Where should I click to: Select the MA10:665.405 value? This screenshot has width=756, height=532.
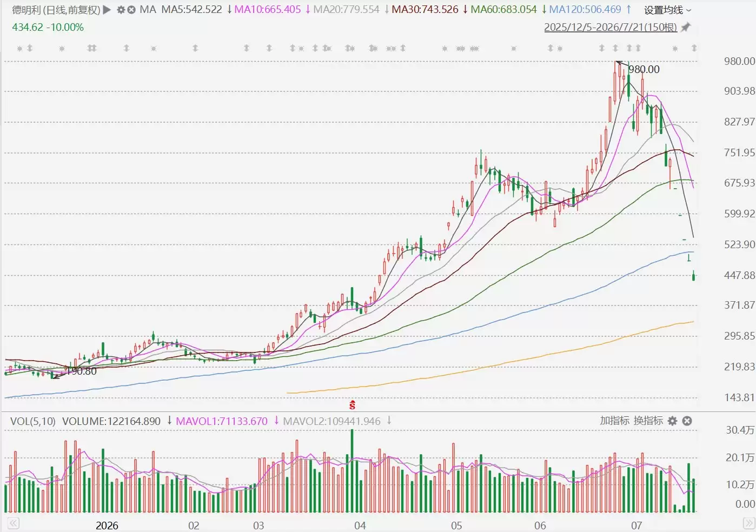(268, 10)
